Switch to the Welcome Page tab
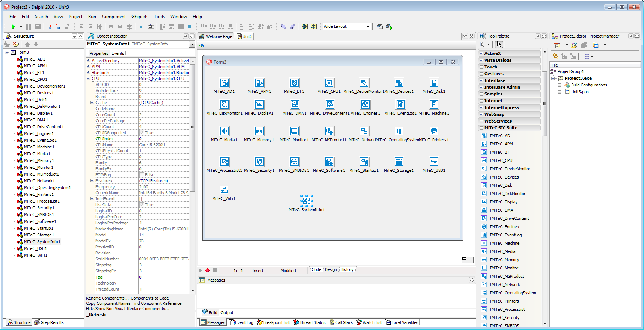 (216, 36)
